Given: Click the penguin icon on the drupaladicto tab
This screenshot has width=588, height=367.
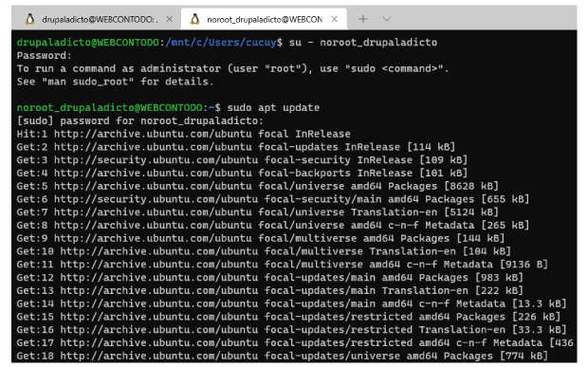Looking at the screenshot, I should coord(29,19).
